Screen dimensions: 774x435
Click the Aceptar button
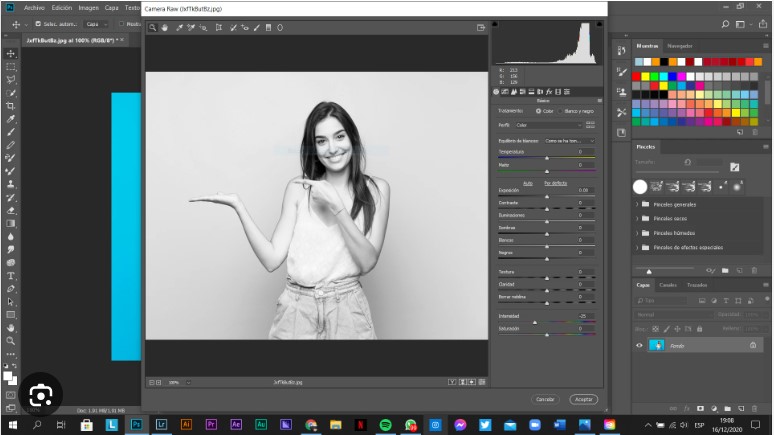click(583, 398)
